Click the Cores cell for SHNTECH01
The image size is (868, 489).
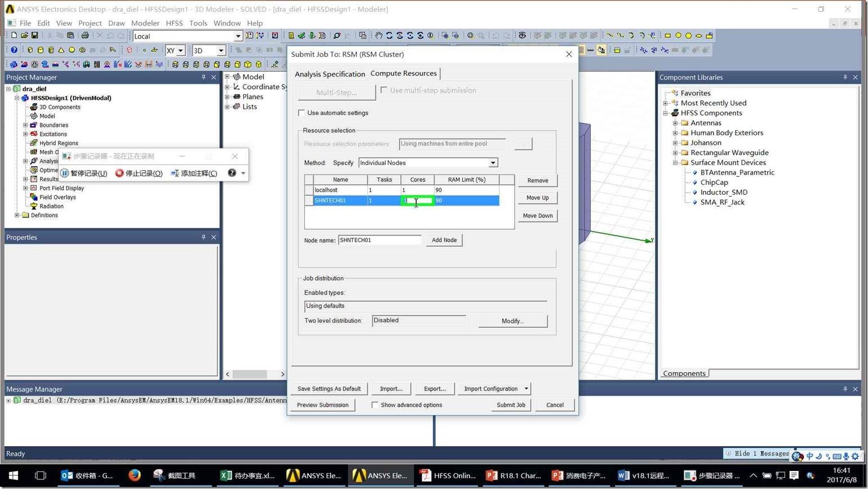(x=418, y=201)
